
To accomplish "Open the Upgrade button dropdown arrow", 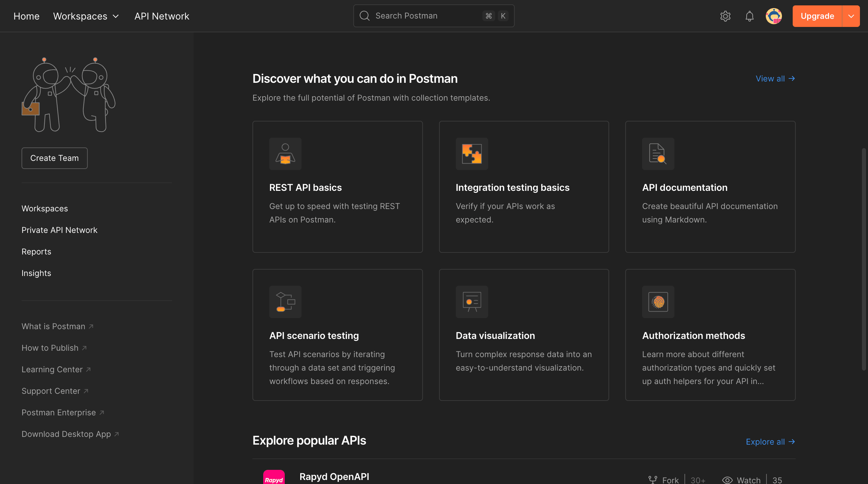I will (x=851, y=16).
